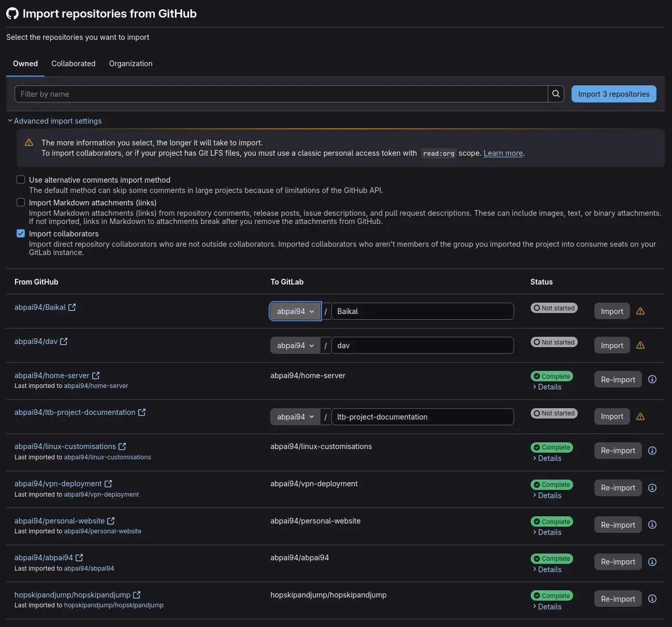Import the dav repository
Viewport: 672px width, 627px height.
pos(612,345)
